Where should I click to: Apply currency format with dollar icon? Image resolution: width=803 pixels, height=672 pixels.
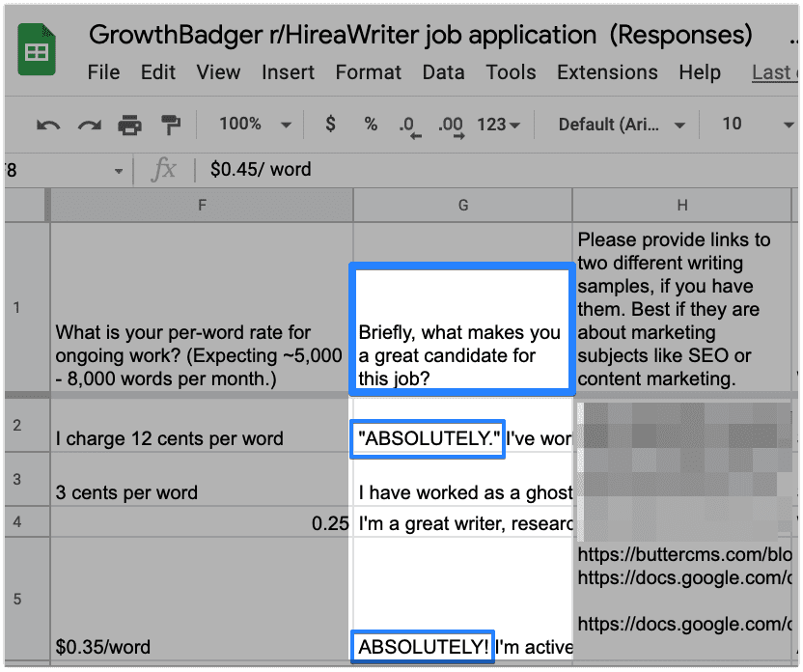pos(331,125)
